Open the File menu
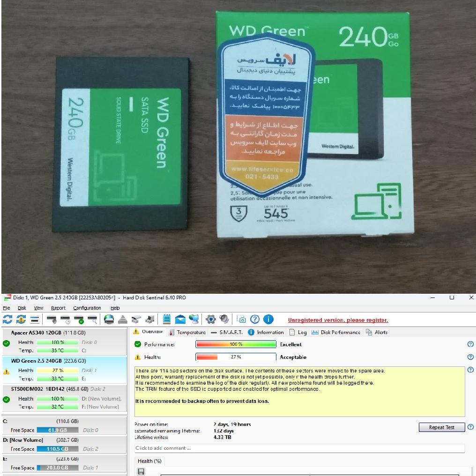 [x=7, y=308]
